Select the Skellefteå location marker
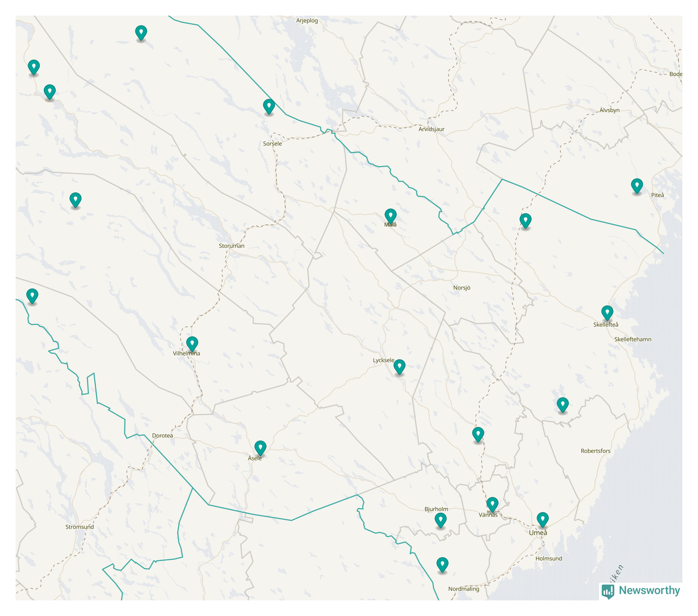 607,313
